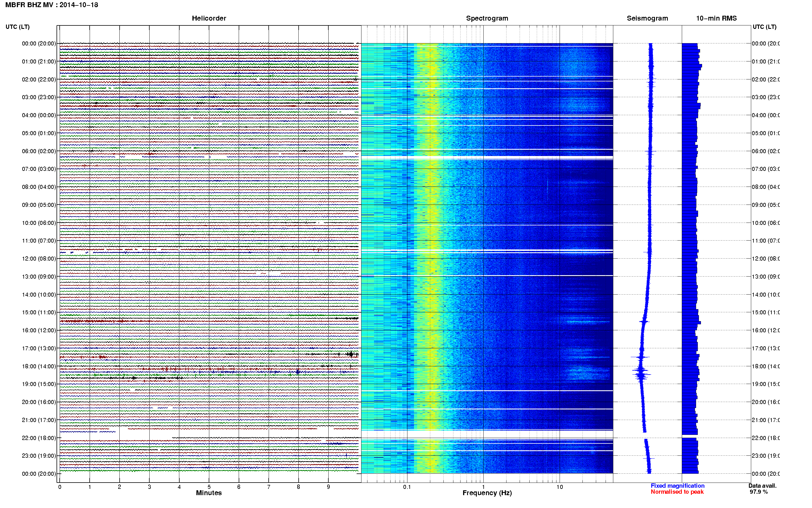Click the '0.1' frequency tick label
Viewport: 812px width, 508px height.
[407, 487]
